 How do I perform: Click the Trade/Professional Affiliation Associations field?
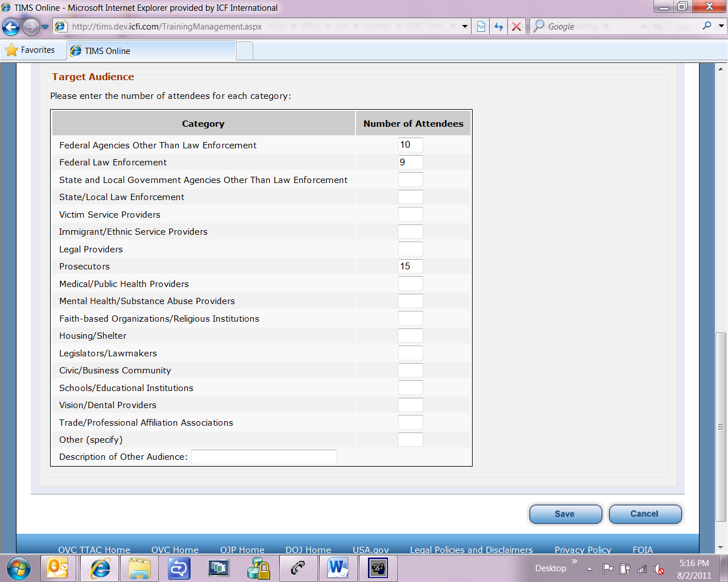click(x=411, y=422)
